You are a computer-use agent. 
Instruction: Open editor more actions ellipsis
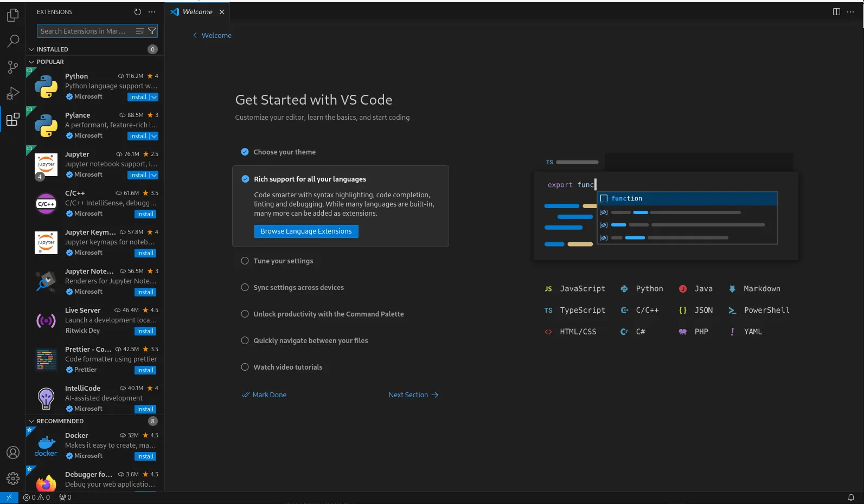(850, 12)
